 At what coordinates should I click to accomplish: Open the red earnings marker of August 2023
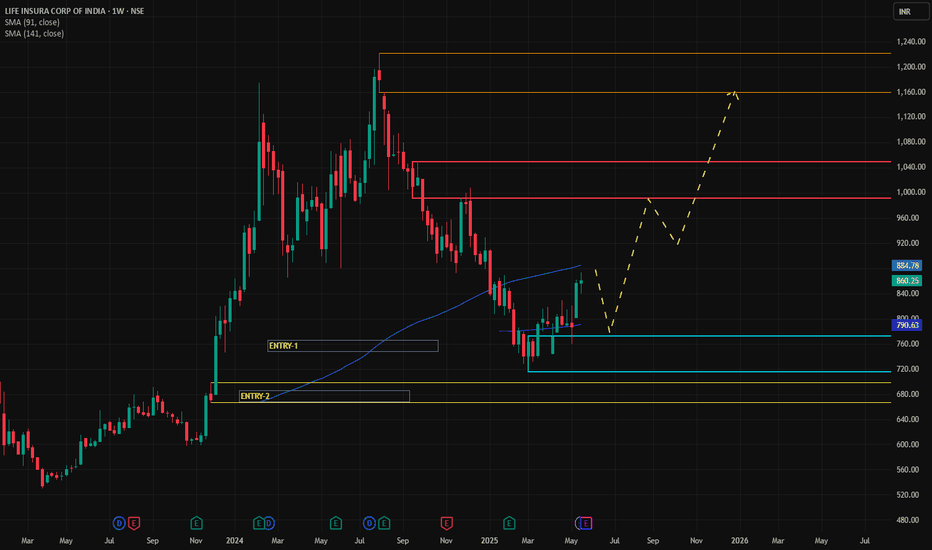tap(134, 523)
